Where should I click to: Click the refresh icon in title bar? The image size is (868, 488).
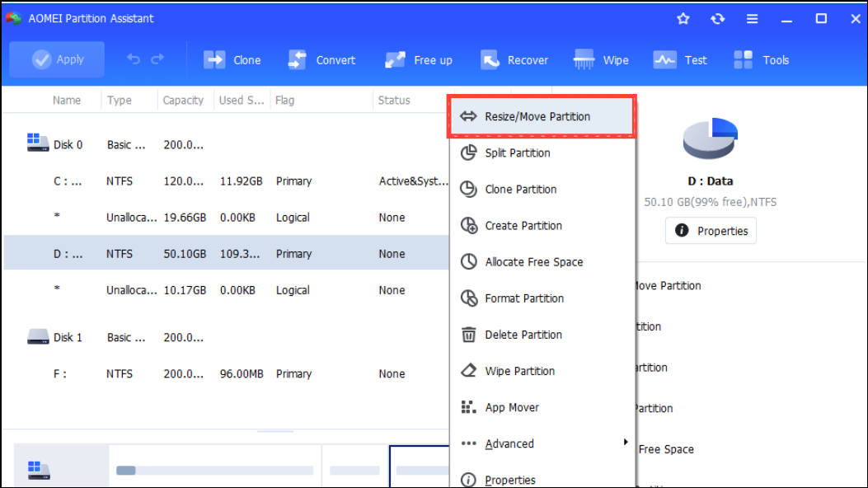coord(717,19)
